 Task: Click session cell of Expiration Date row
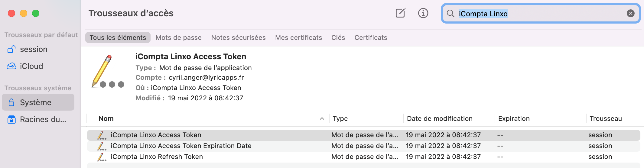pos(600,146)
